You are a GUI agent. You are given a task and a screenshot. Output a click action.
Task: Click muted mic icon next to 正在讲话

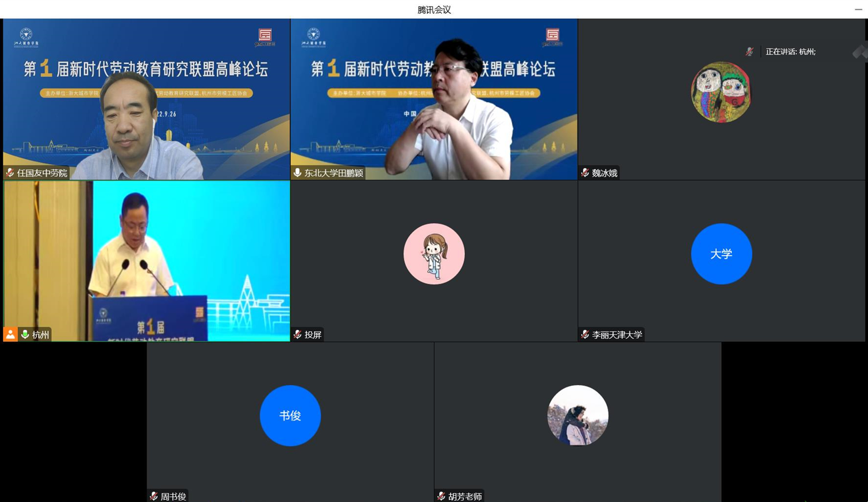[x=750, y=52]
